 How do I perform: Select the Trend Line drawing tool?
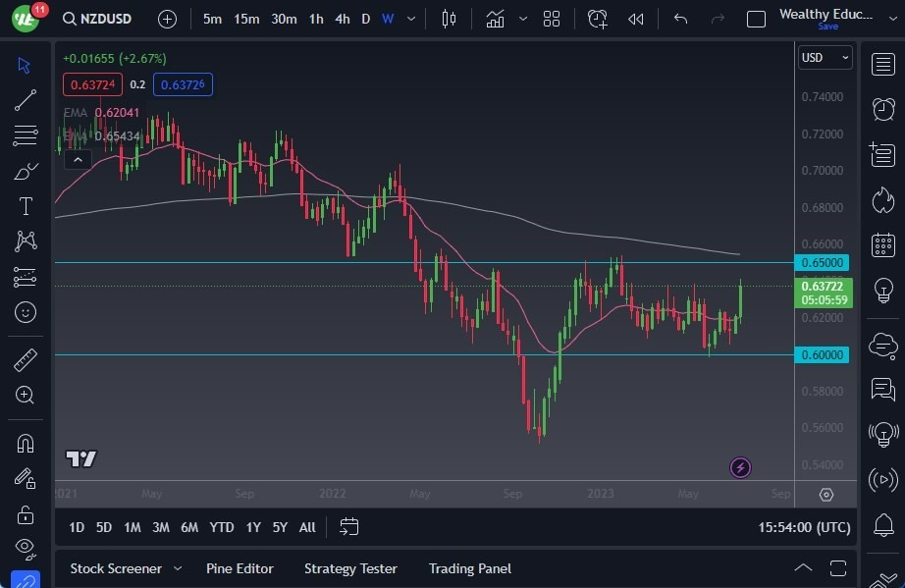coord(25,99)
